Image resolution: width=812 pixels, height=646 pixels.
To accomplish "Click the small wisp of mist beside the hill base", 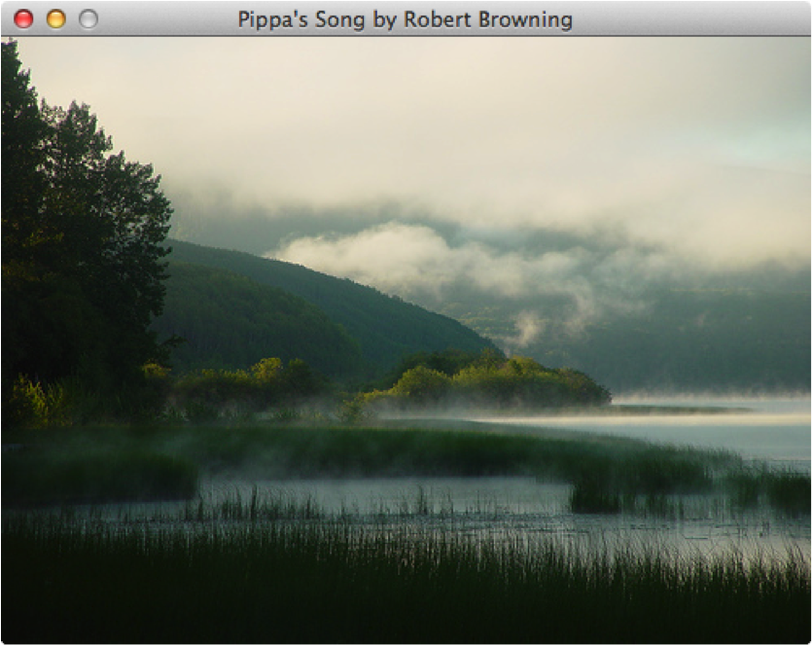I will (x=528, y=328).
